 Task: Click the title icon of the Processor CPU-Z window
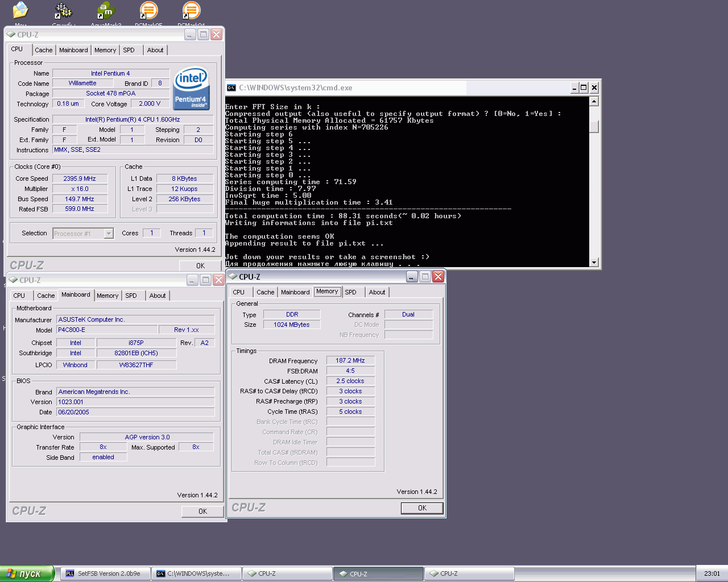[11, 35]
